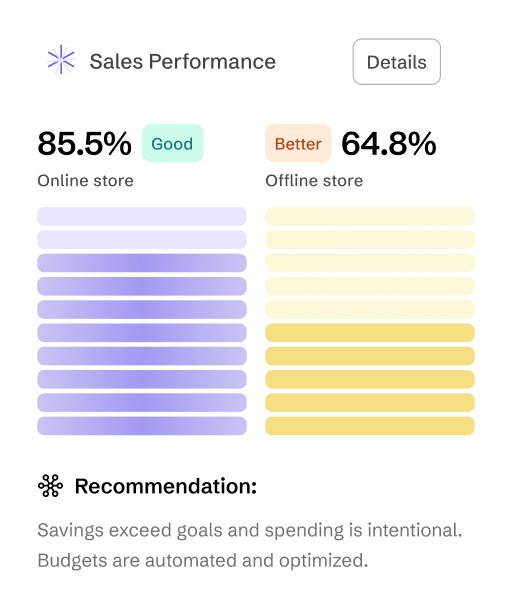Click the bottom purple gradient online bar
Image resolution: width=512 pixels, height=613 pixels.
point(142,426)
